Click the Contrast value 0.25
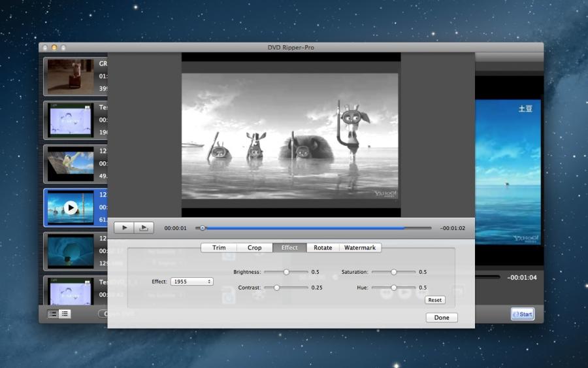The image size is (588, 368). point(317,288)
